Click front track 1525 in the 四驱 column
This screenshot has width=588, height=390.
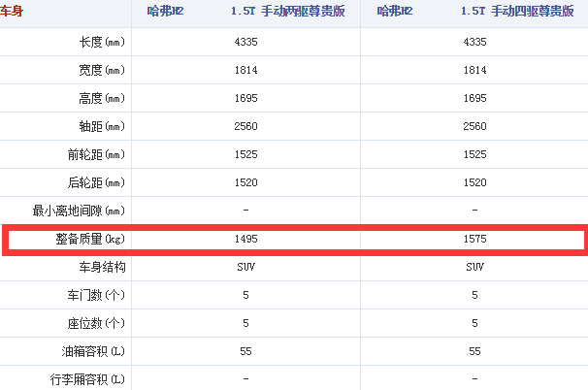474,154
